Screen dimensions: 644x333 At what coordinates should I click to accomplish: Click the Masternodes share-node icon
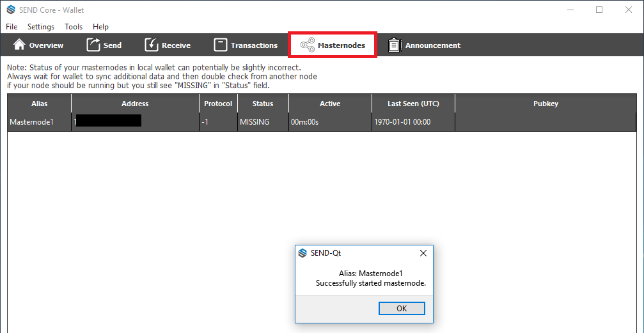308,45
